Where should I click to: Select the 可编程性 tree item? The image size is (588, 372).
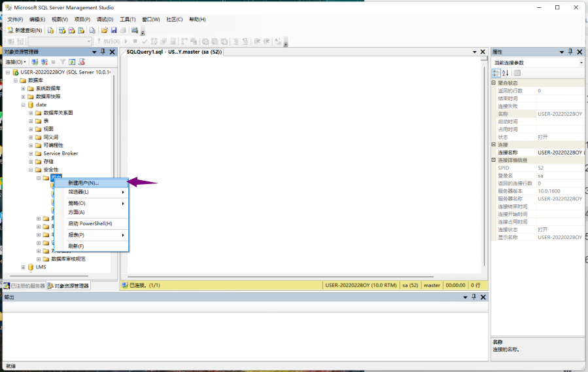tap(53, 145)
